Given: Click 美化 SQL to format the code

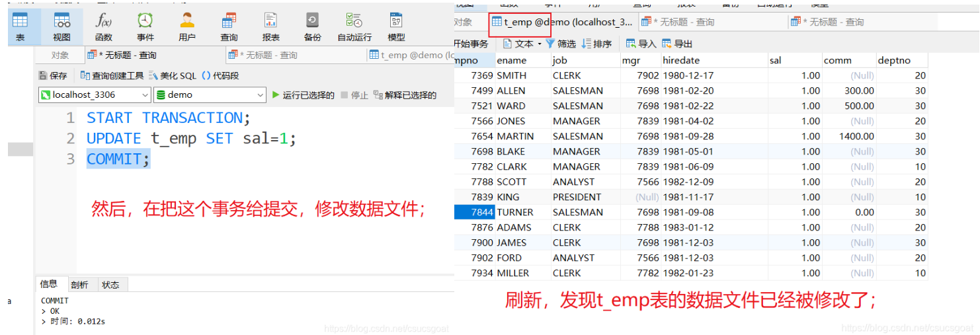Looking at the screenshot, I should click(173, 75).
